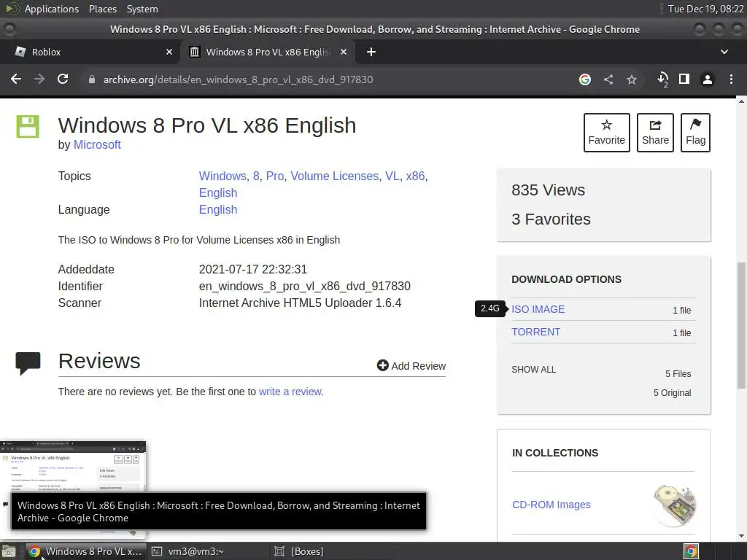Screen dimensions: 747x560
Task: Open Chrome downloads icon
Action: [662, 79]
